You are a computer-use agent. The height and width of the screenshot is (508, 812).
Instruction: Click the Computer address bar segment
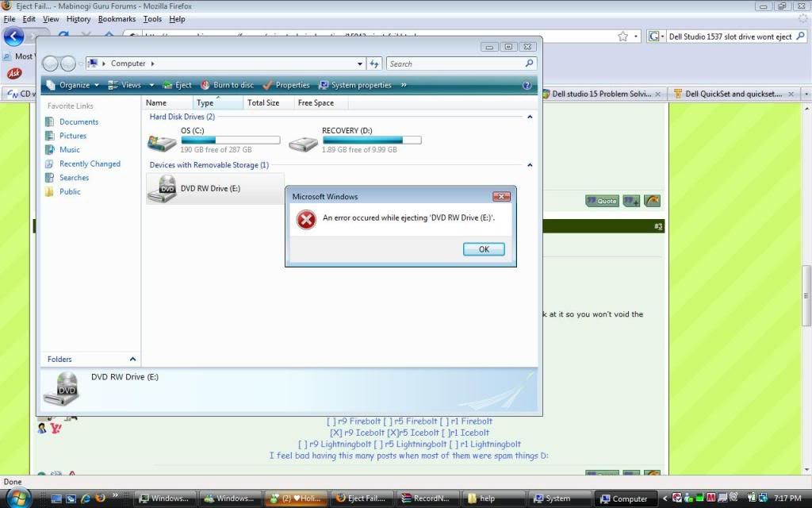tap(128, 63)
